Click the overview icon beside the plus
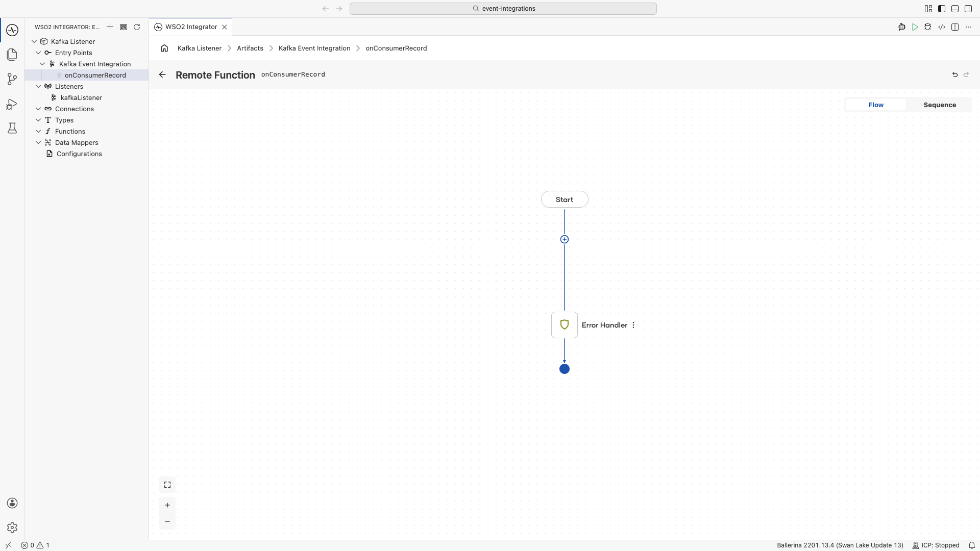Screen dimensions: 980x551 [124, 27]
